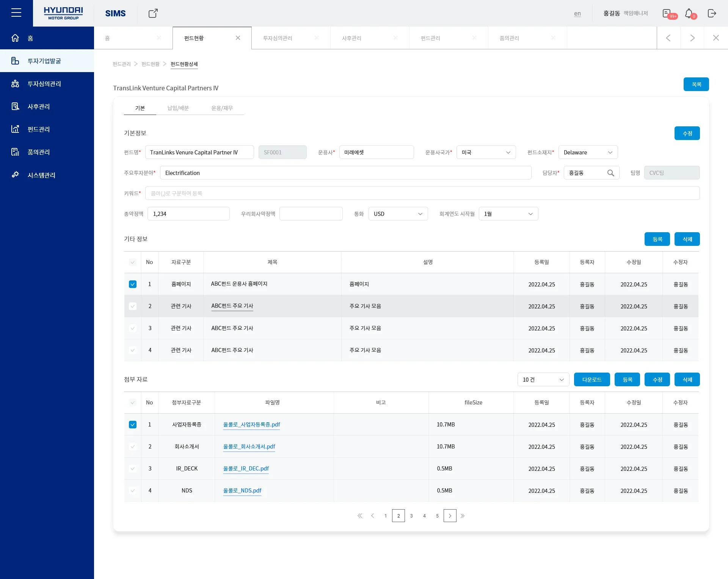The height and width of the screenshot is (579, 728).
Task: Click the 펀드현황 breadcrumb
Action: 151,64
